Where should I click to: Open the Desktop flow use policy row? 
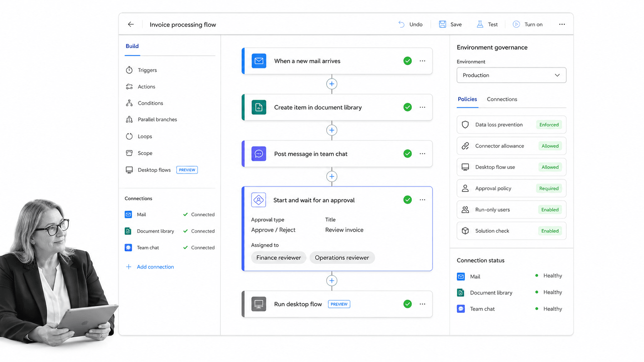point(512,167)
